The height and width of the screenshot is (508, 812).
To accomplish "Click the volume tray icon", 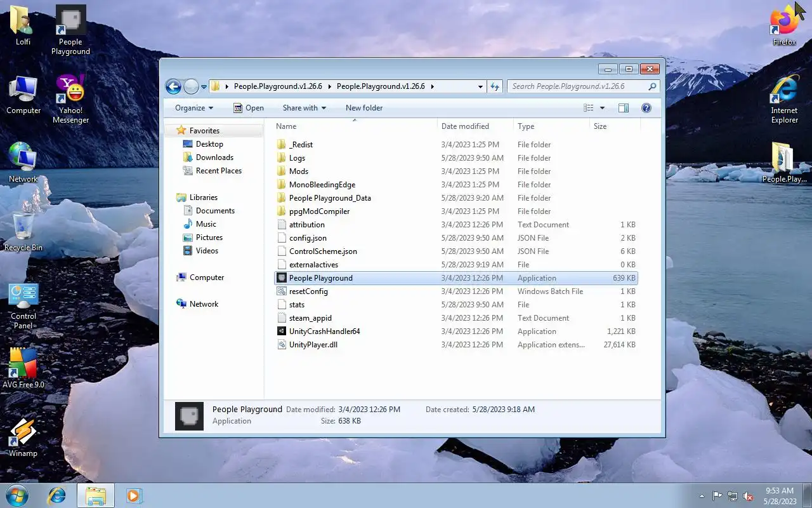I will (x=749, y=496).
